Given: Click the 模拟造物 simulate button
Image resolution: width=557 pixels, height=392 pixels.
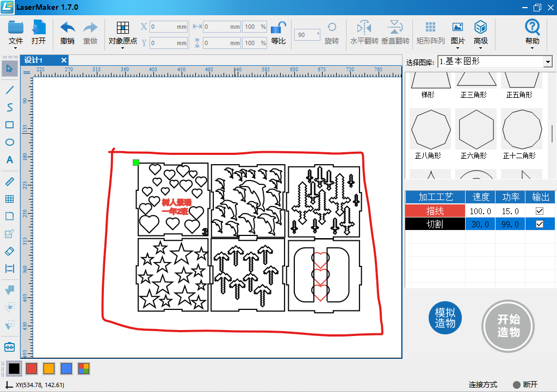Looking at the screenshot, I should 445,319.
